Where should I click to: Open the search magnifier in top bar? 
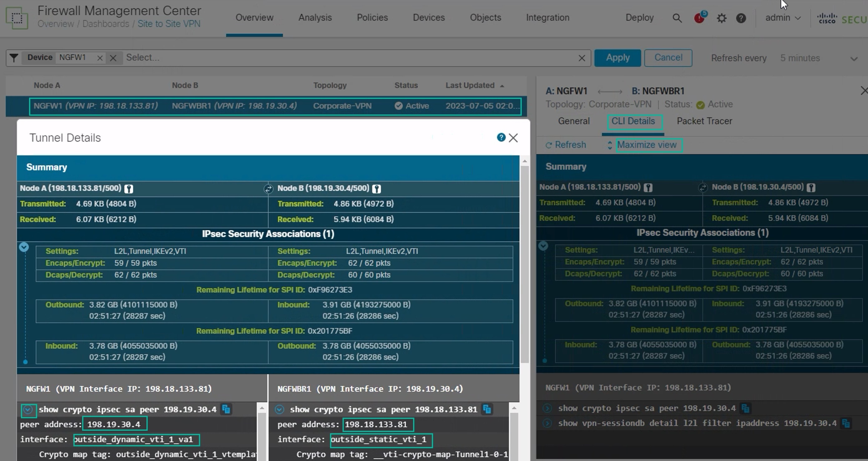(677, 18)
